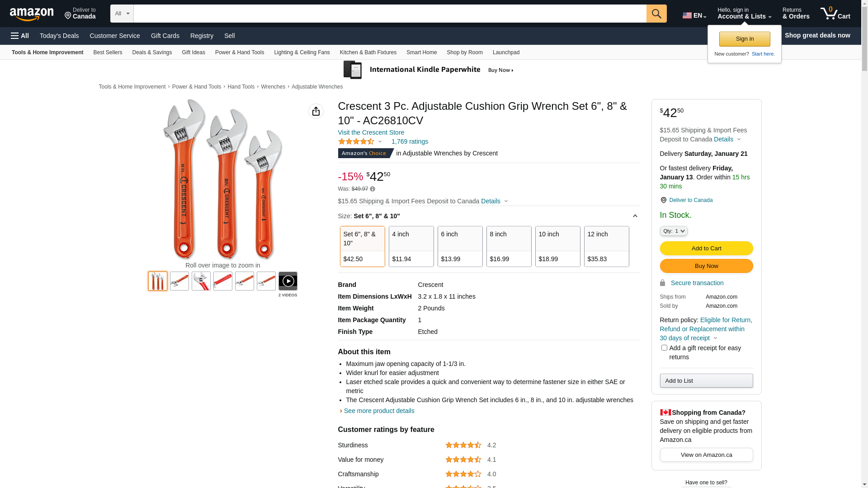Check the gift receipt checkbox
Screen dimensions: 868x488
[664, 348]
